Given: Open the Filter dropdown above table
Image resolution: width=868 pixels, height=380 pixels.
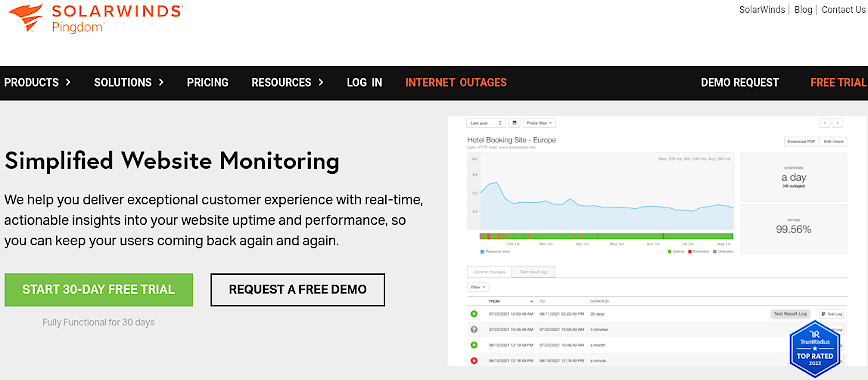Looking at the screenshot, I should (x=478, y=287).
